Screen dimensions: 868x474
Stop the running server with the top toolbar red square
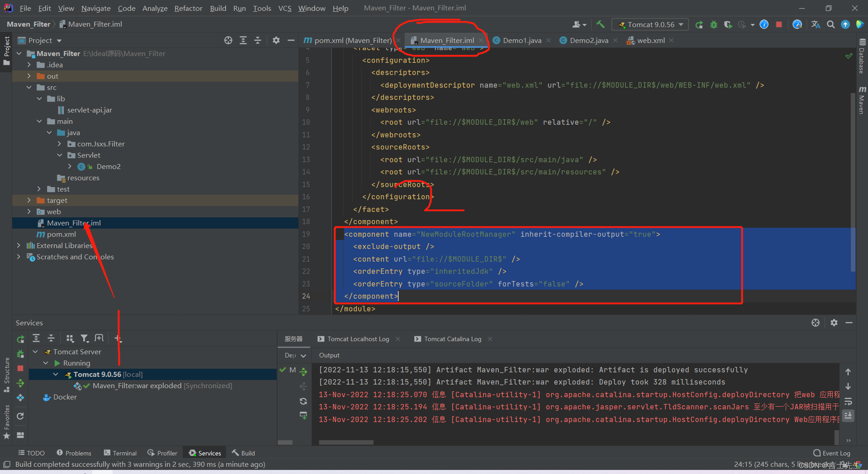point(778,24)
